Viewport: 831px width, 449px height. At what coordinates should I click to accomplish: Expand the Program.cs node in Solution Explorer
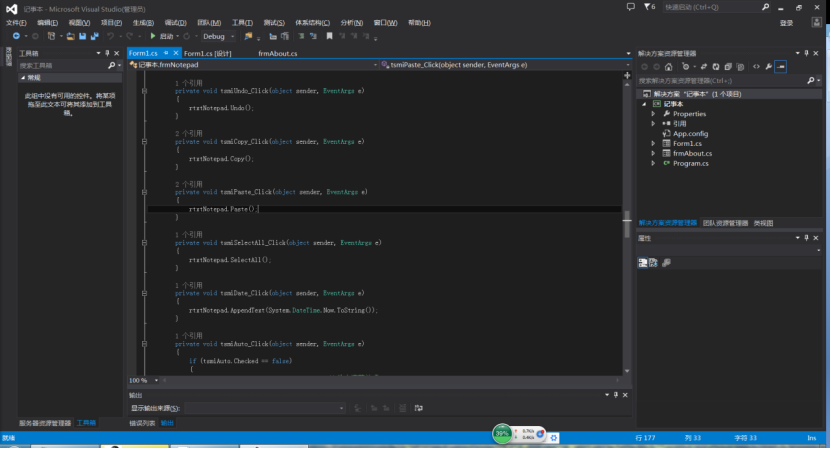(653, 163)
